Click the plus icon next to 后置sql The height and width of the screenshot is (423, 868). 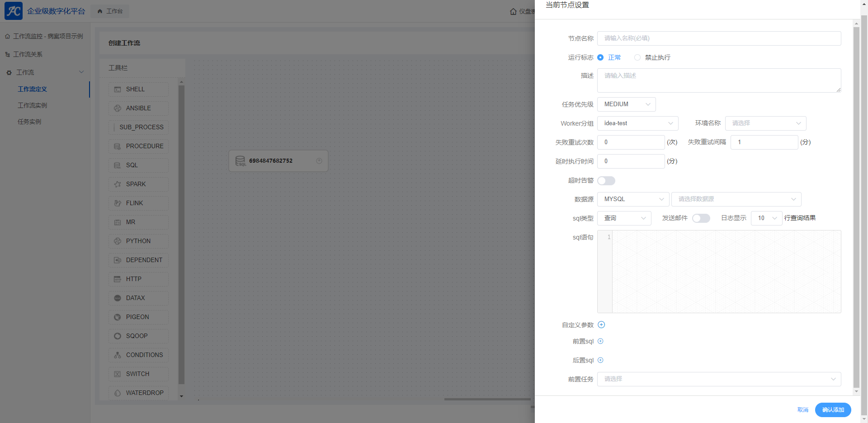pos(600,360)
